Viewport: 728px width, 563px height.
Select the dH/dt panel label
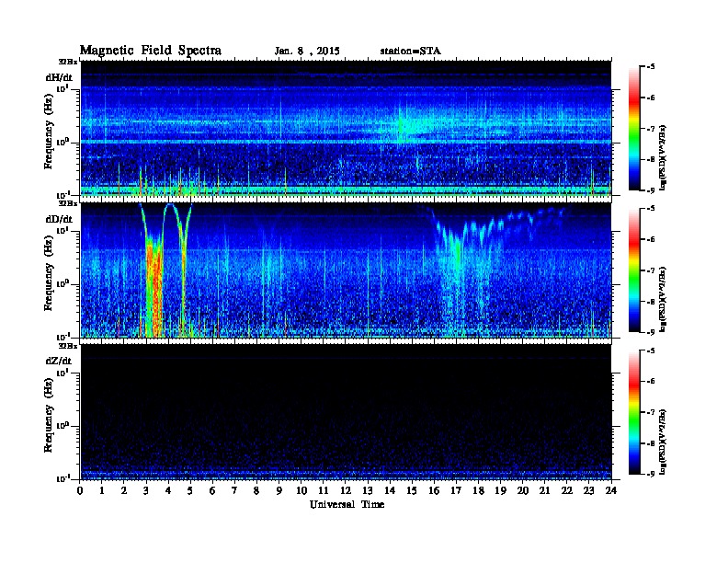pyautogui.click(x=59, y=77)
